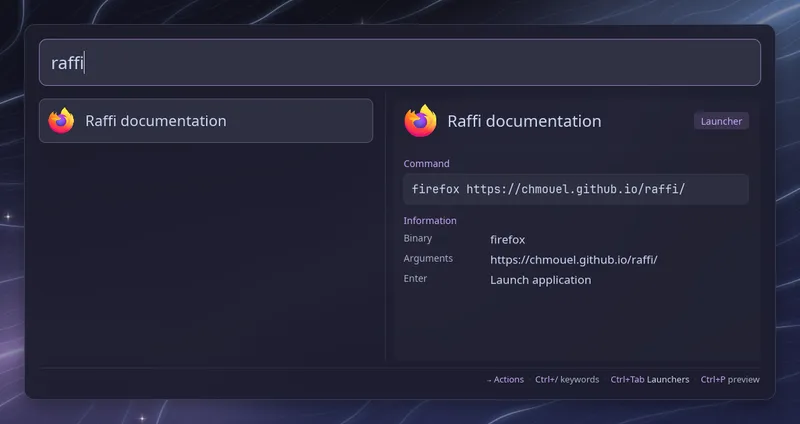Click the Arguments URL value
This screenshot has height=424, width=800.
pos(573,260)
